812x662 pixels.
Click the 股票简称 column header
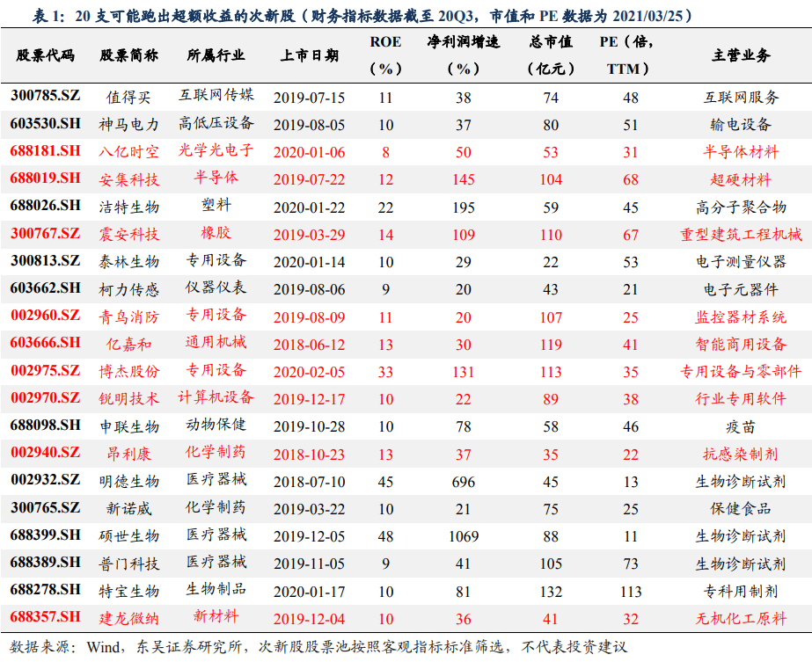coord(129,55)
